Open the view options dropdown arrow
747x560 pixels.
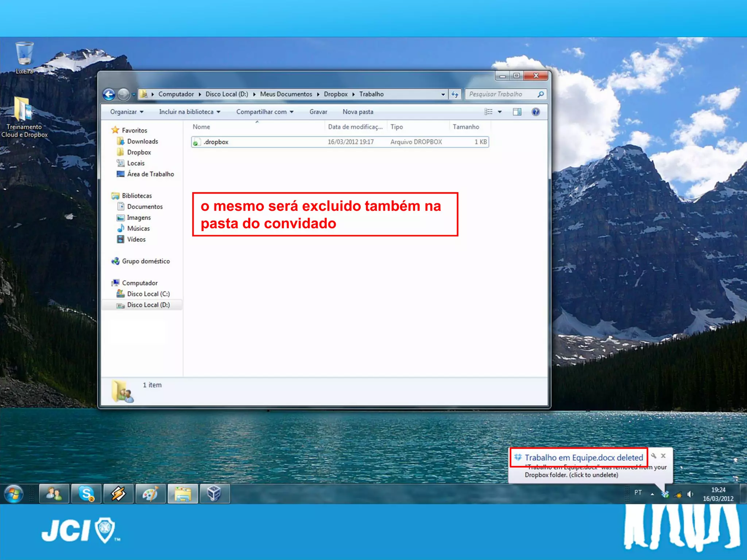click(x=500, y=112)
